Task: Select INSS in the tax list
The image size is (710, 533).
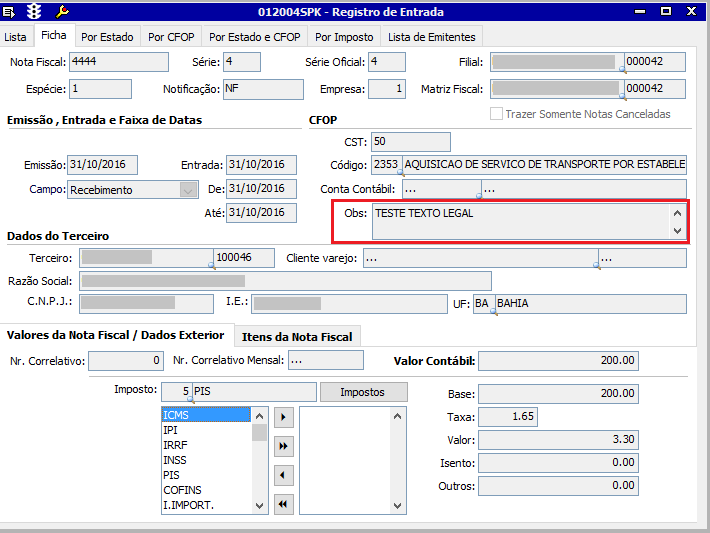Action: (206, 460)
